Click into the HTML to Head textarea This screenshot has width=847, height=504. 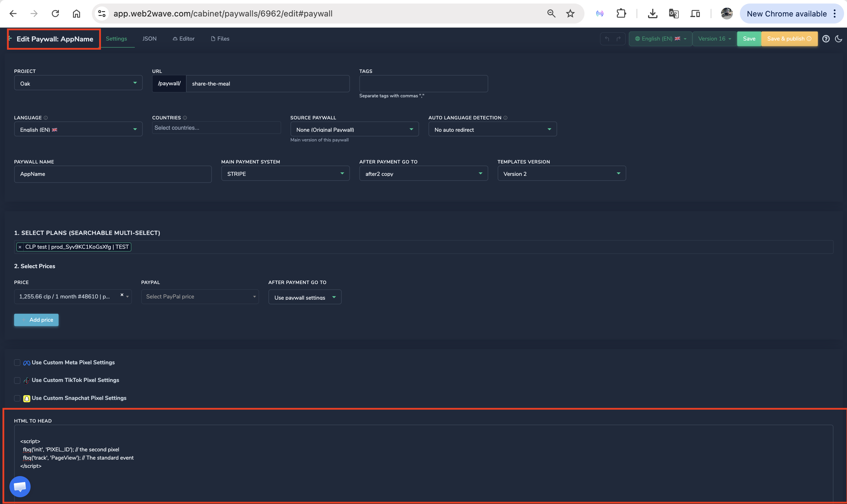[423, 464]
